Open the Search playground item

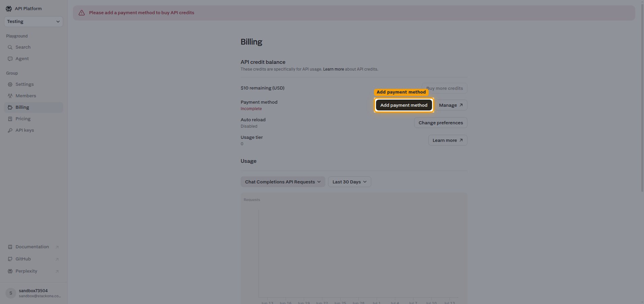pos(33,47)
